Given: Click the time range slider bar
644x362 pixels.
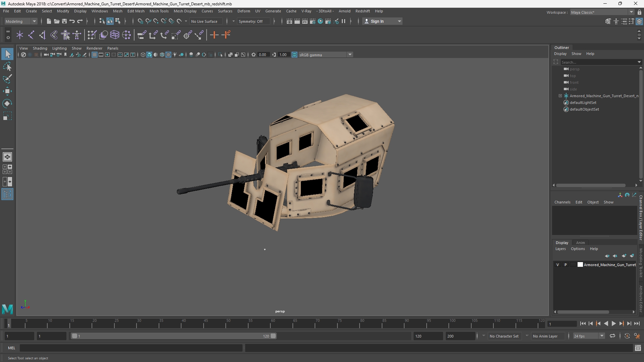Looking at the screenshot, I should (x=174, y=336).
